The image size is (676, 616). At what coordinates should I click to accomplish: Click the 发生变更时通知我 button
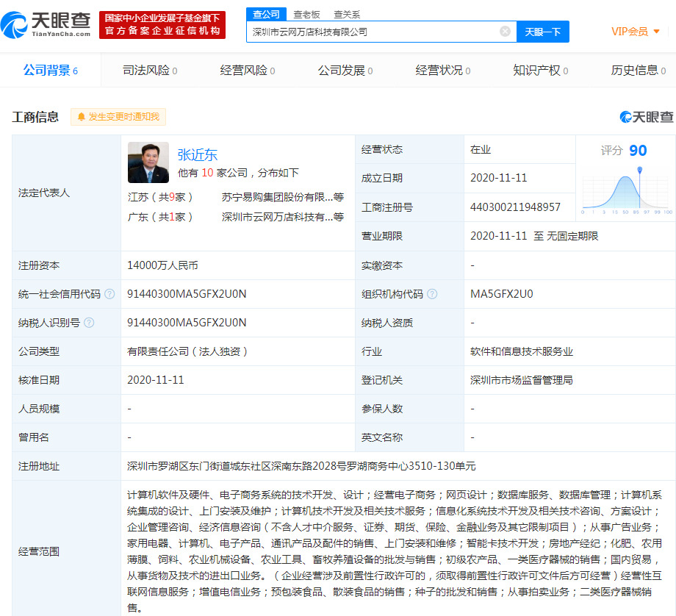[x=118, y=117]
